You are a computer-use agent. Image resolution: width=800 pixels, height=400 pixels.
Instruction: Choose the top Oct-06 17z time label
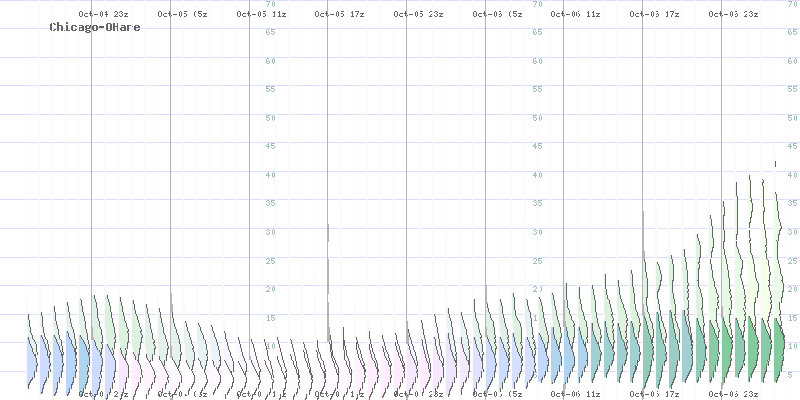coord(655,14)
